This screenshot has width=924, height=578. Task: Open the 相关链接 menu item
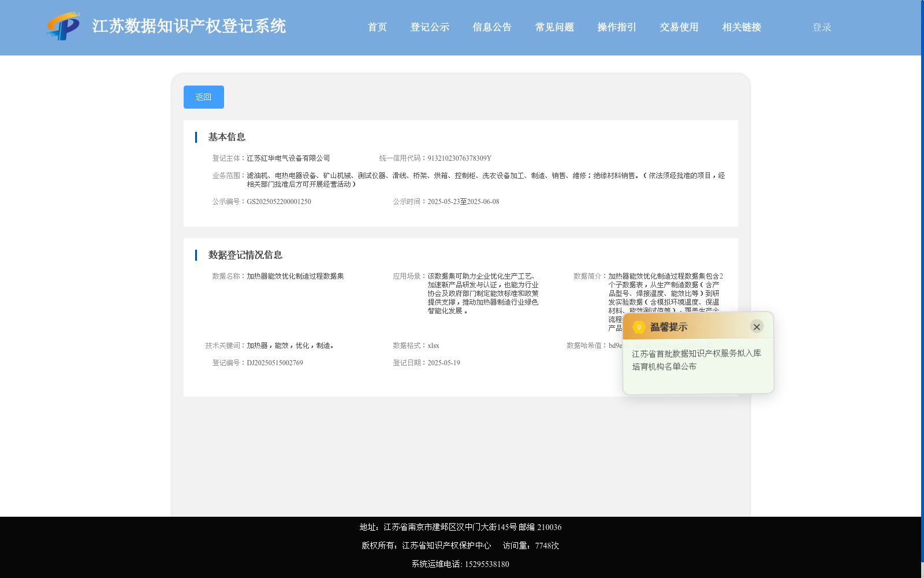[x=742, y=27]
